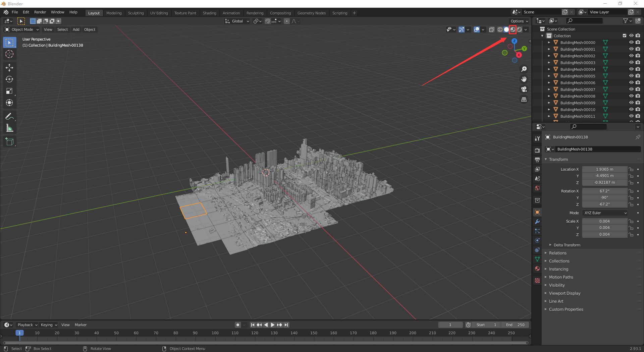Image resolution: width=644 pixels, height=352 pixels.
Task: Click the Add Cube tool
Action: tap(9, 142)
